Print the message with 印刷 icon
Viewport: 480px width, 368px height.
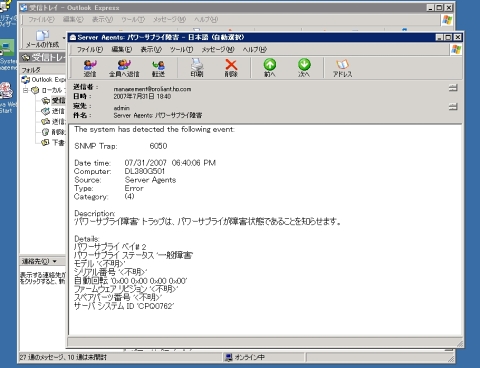click(x=197, y=68)
